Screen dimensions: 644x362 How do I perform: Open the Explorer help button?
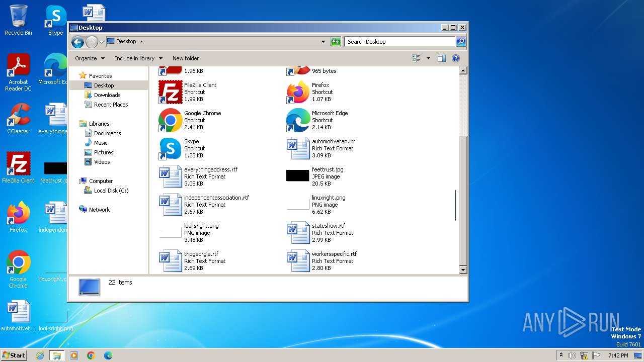456,58
